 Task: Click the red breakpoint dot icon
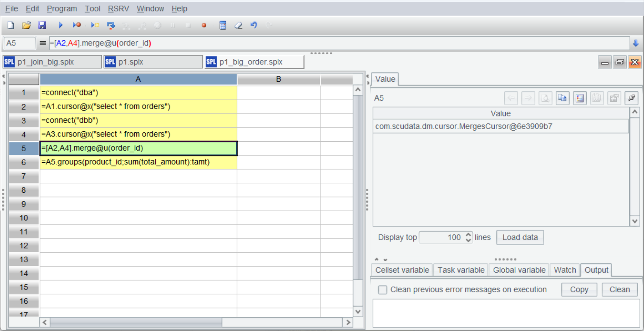coord(204,26)
